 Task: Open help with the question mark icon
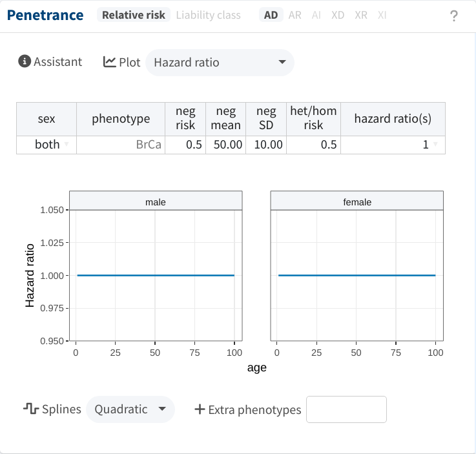454,15
